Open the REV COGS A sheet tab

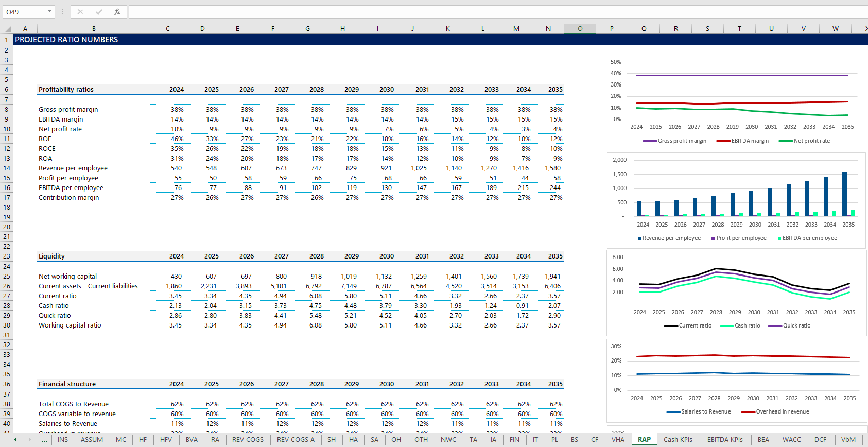[296, 440]
